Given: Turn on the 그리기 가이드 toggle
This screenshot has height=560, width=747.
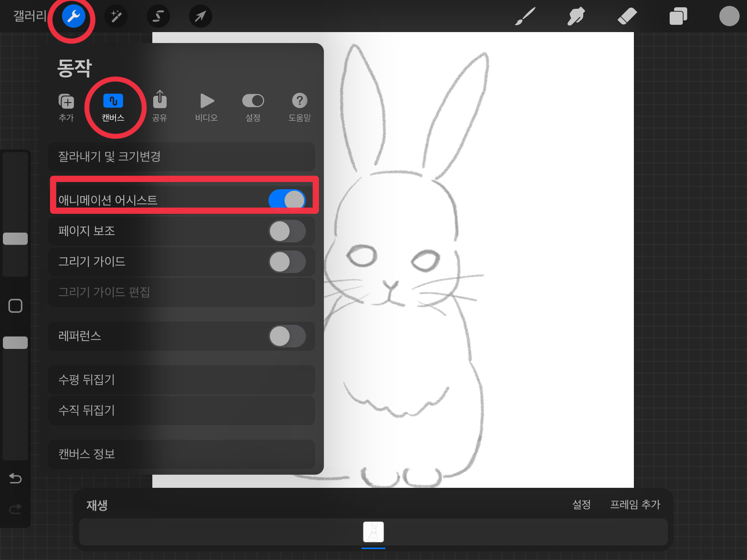Looking at the screenshot, I should (287, 262).
